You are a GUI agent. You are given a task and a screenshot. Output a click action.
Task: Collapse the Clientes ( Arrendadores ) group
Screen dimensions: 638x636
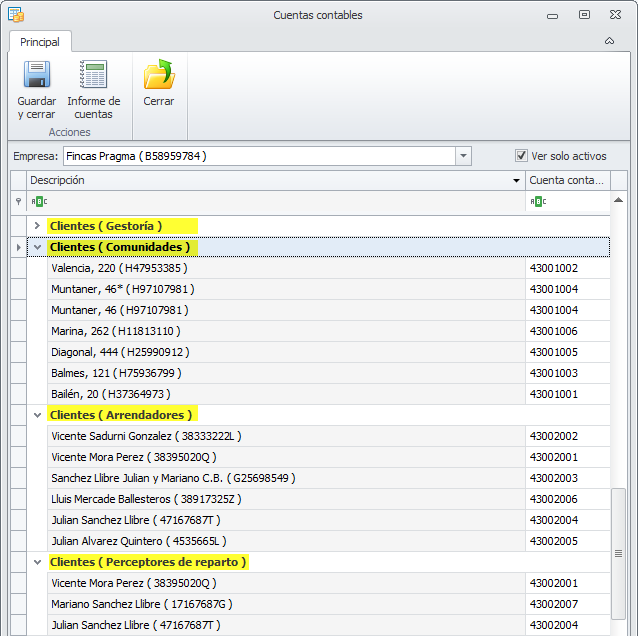tap(38, 415)
